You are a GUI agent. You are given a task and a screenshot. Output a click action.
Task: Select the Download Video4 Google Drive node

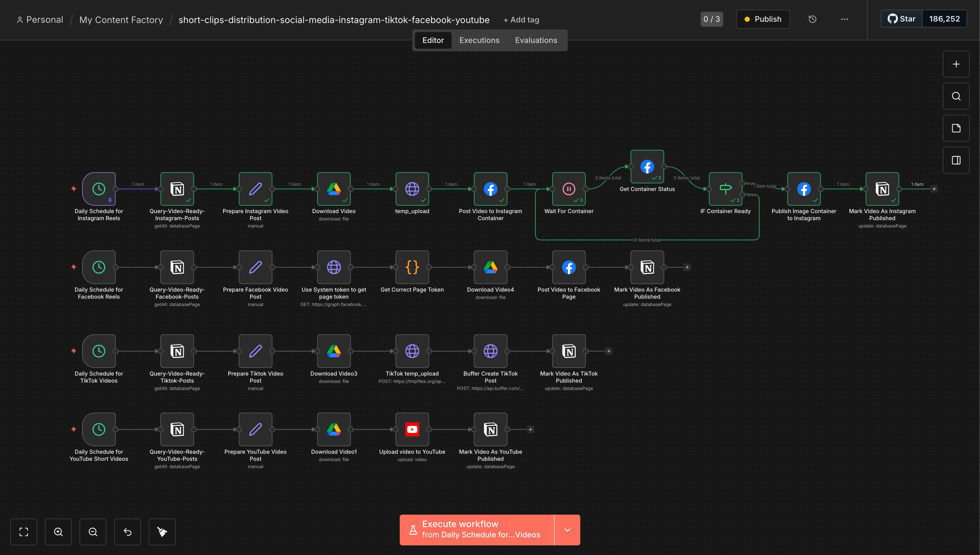[491, 267]
